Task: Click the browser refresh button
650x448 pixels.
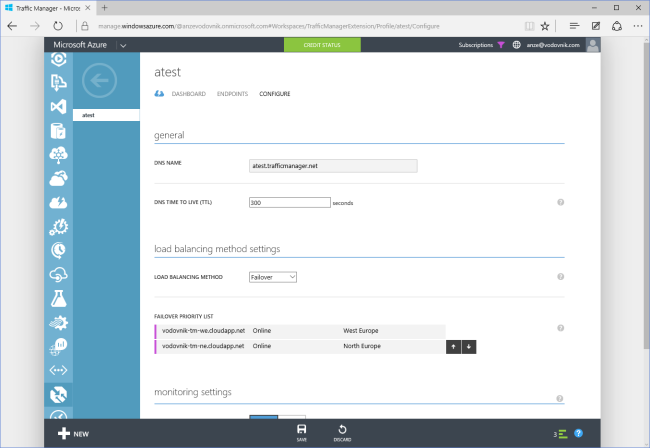Action: (x=58, y=26)
